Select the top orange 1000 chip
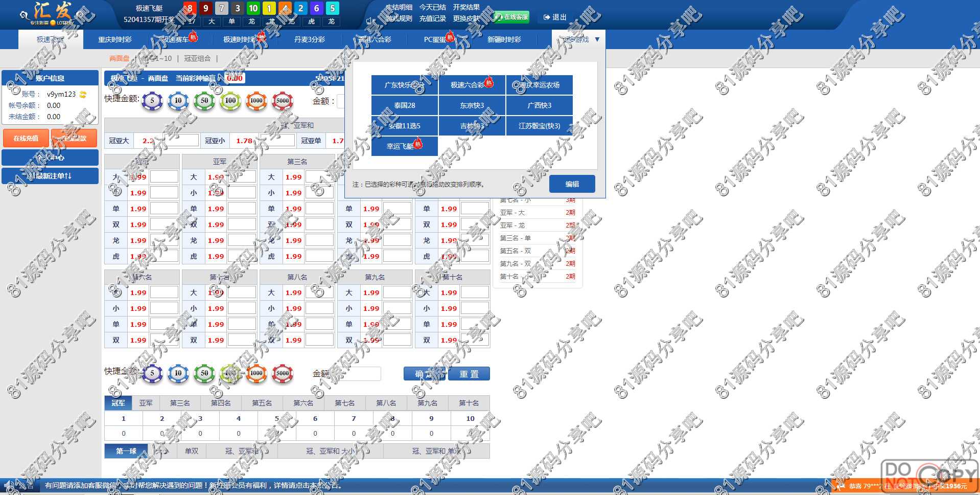The image size is (980, 495). [x=256, y=101]
